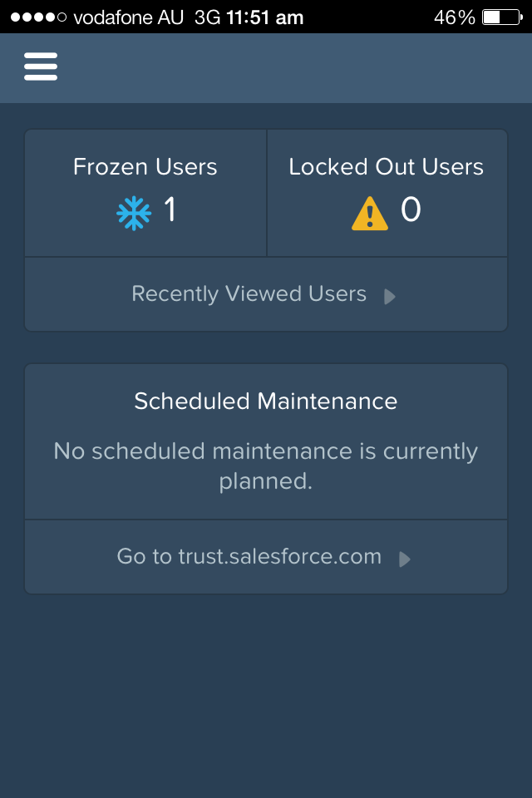
Task: Tap the 46% battery percentage
Action: click(454, 17)
